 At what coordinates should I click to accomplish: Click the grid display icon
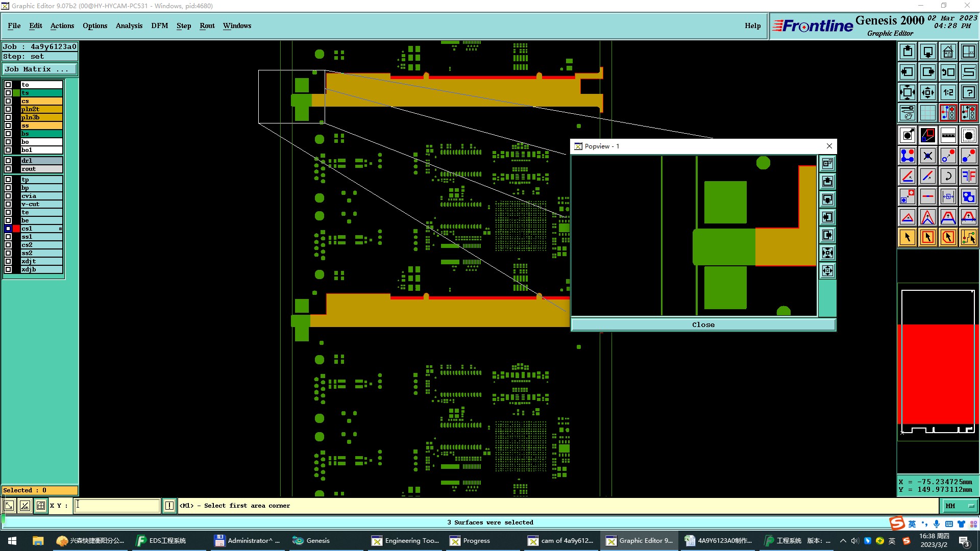(x=927, y=113)
